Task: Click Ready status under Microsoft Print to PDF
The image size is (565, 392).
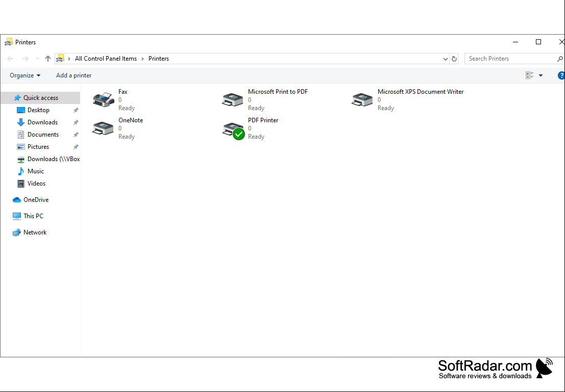Action: (x=256, y=108)
